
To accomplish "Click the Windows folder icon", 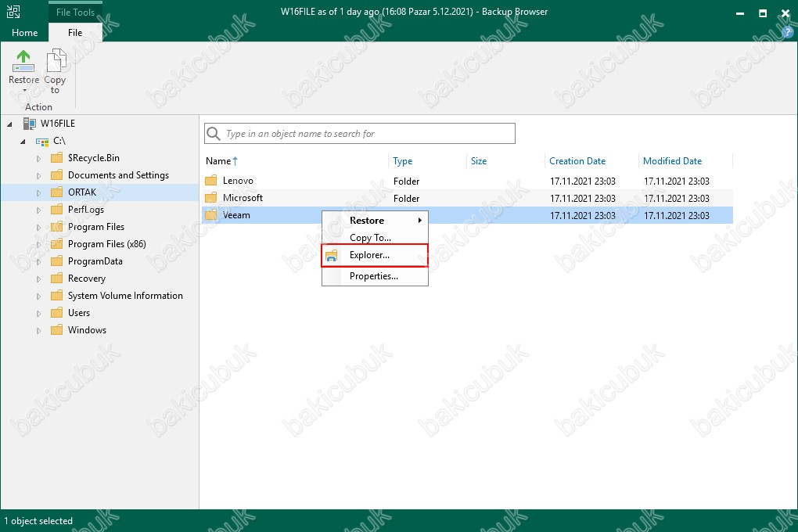I will 57,330.
